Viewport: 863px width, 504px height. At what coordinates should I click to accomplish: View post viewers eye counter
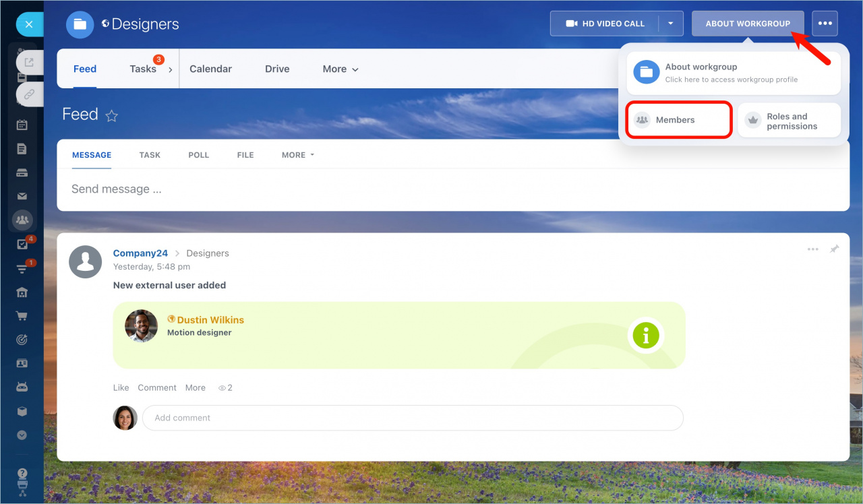[x=225, y=388]
